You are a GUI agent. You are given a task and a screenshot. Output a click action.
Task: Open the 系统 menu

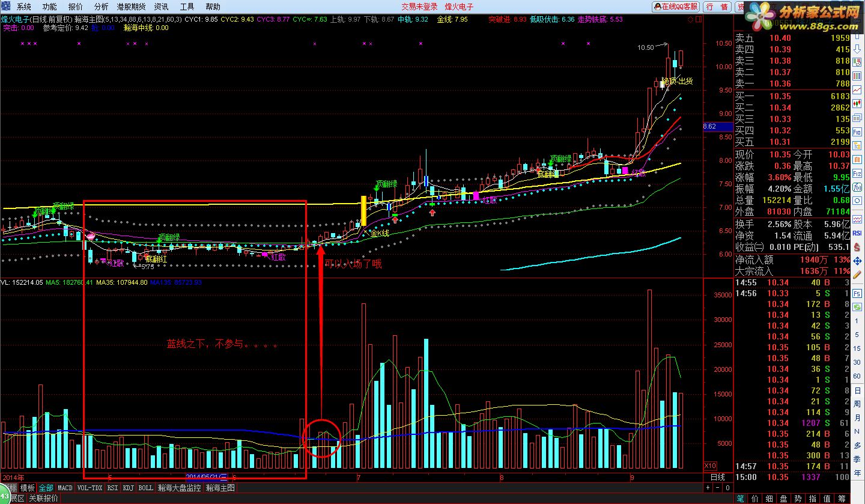(x=24, y=7)
